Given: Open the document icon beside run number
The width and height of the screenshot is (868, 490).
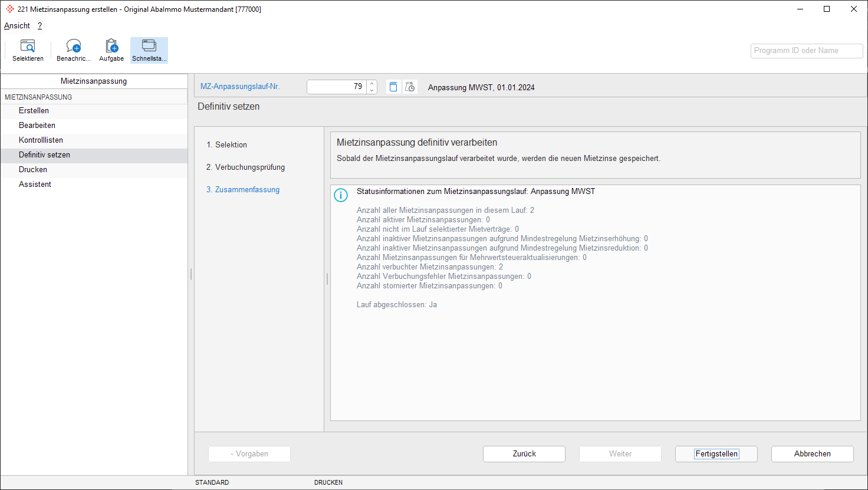Looking at the screenshot, I should (x=393, y=87).
